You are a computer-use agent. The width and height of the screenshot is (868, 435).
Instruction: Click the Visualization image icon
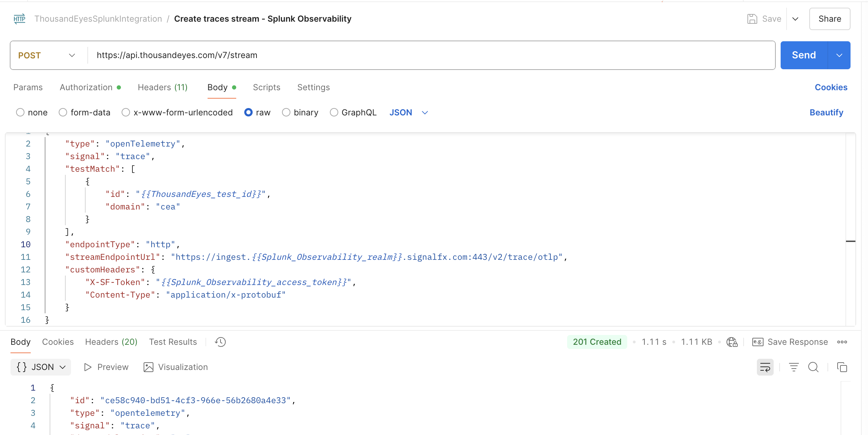149,367
